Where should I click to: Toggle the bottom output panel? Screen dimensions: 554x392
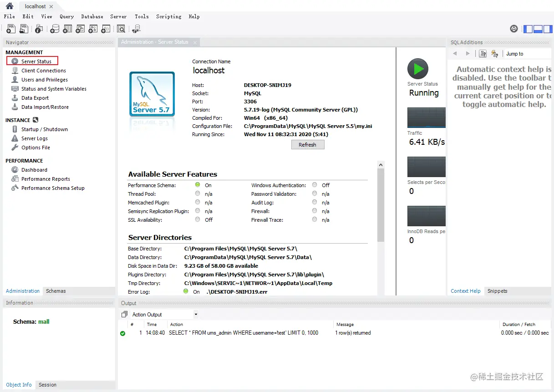coord(538,29)
